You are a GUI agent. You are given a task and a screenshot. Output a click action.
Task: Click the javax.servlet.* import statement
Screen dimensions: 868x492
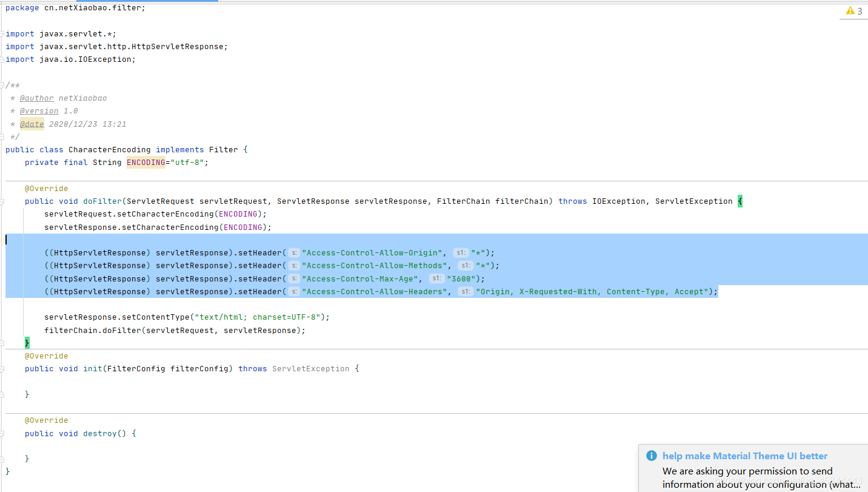coord(61,33)
